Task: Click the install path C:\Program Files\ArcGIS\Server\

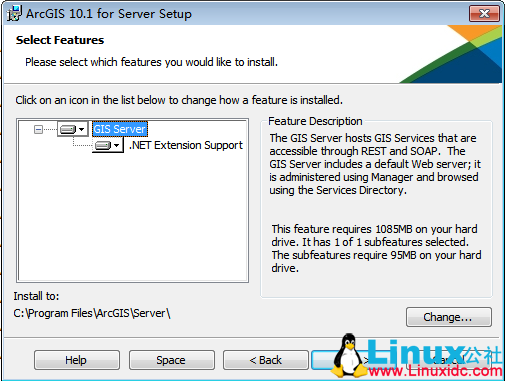Action: click(92, 313)
